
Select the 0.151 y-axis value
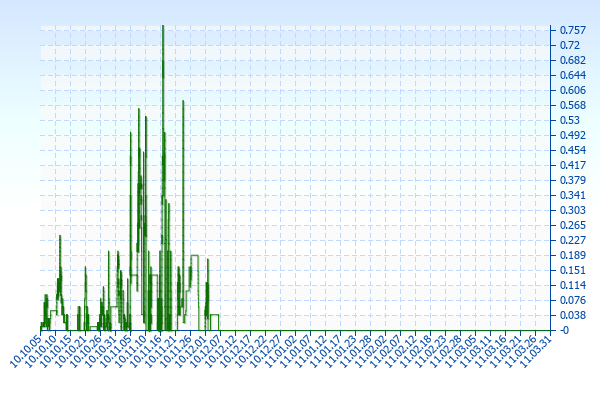click(x=572, y=270)
